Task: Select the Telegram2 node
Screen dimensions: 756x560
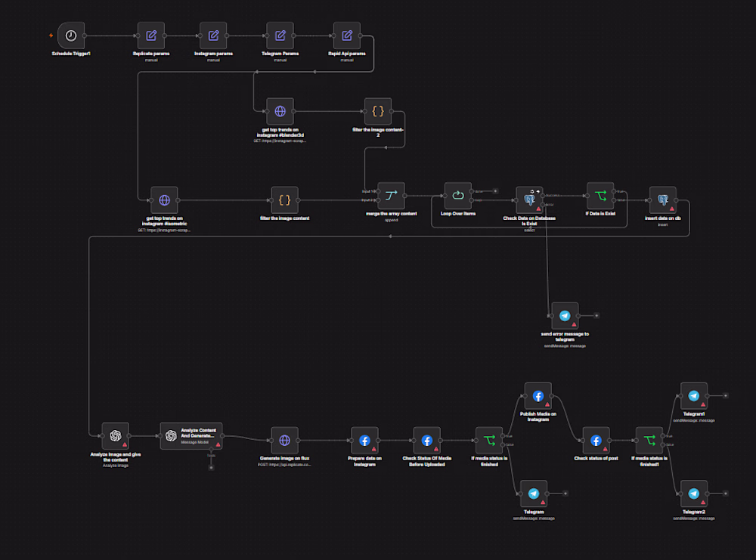Action: (x=694, y=493)
